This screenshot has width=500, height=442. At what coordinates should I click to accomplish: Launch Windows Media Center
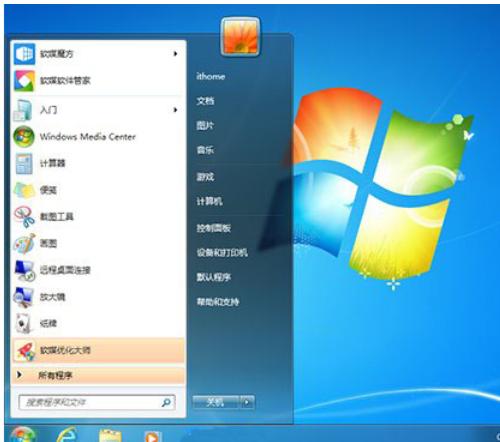[98, 137]
